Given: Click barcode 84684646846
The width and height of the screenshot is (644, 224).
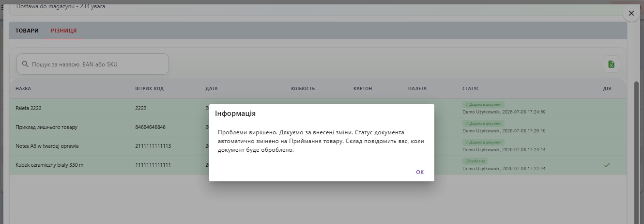Looking at the screenshot, I should pos(150,128).
